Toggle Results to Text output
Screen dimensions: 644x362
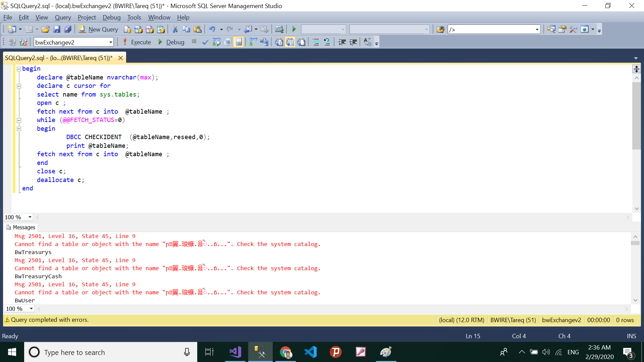[278, 42]
